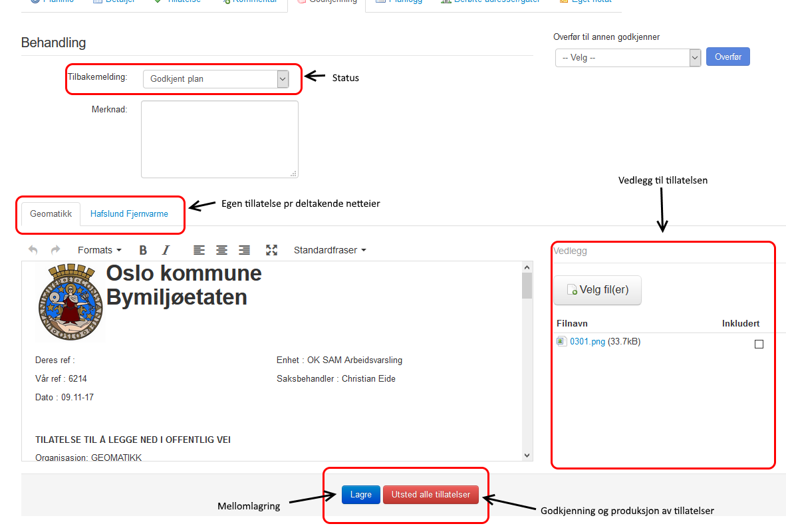Switch to the Geomatikk tab
This screenshot has width=786, height=532.
click(51, 213)
